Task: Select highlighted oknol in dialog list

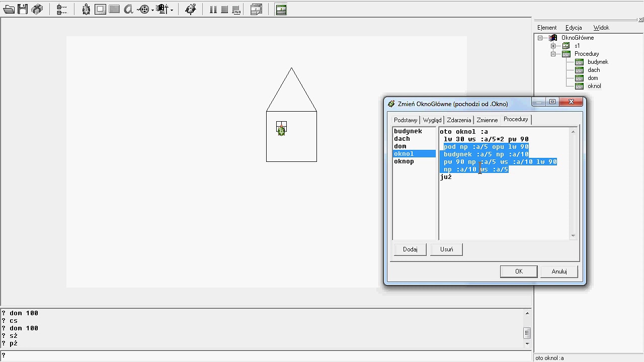Action: (x=415, y=154)
